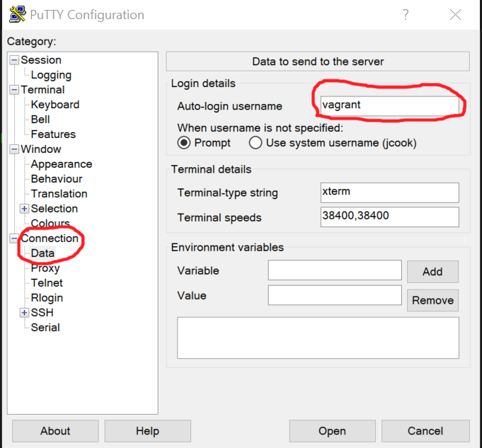482x448 pixels.
Task: Click Open to start the session
Action: (x=332, y=431)
